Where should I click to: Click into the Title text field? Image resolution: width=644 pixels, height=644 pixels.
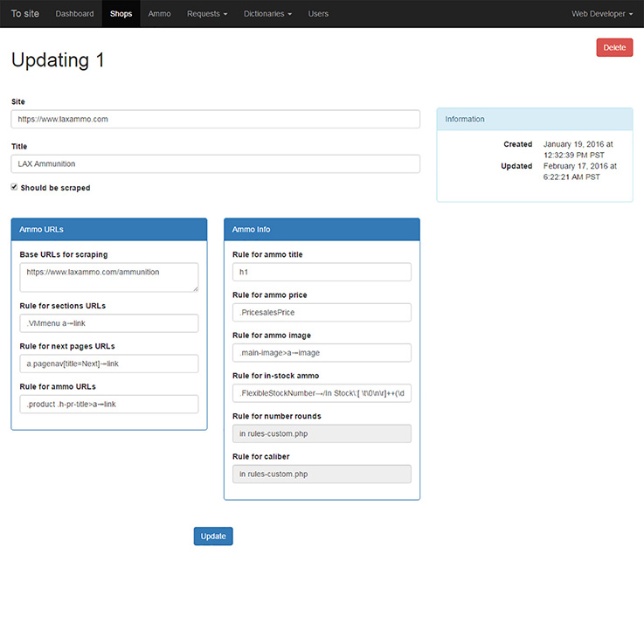tap(215, 163)
